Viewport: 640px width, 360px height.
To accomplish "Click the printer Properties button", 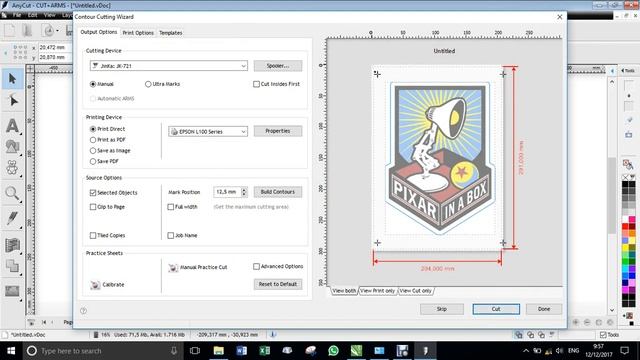I will tap(278, 131).
